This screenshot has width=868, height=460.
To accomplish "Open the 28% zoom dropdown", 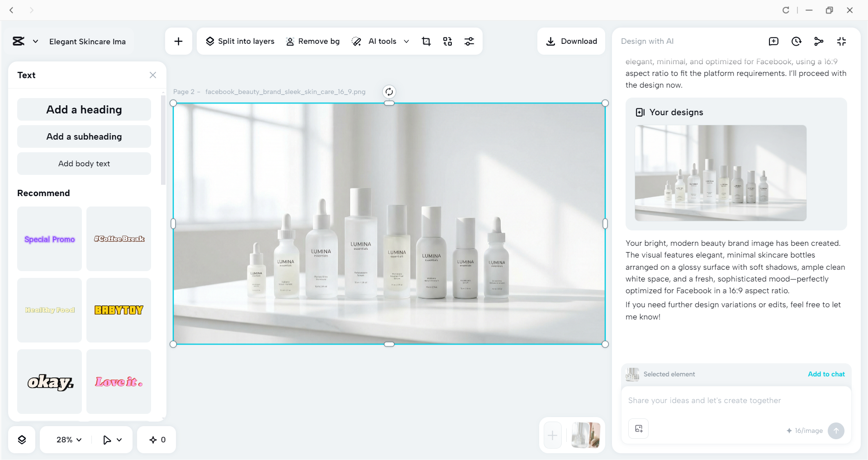I will (69, 440).
